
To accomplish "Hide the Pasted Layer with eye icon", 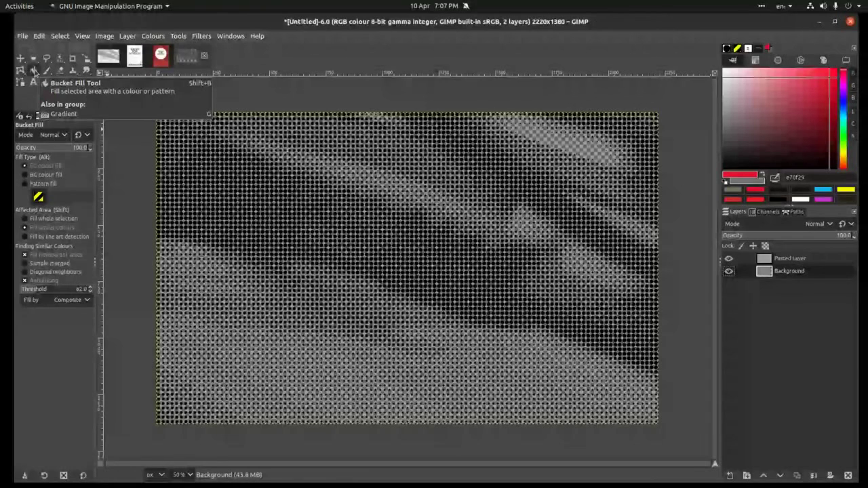I will click(729, 258).
